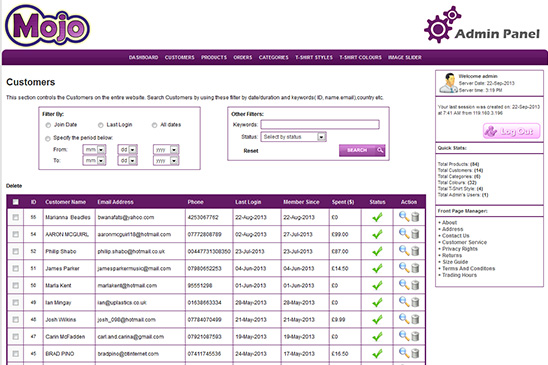This screenshot has height=365, width=548.
Task: Click the Delete link above the table
Action: point(14,186)
